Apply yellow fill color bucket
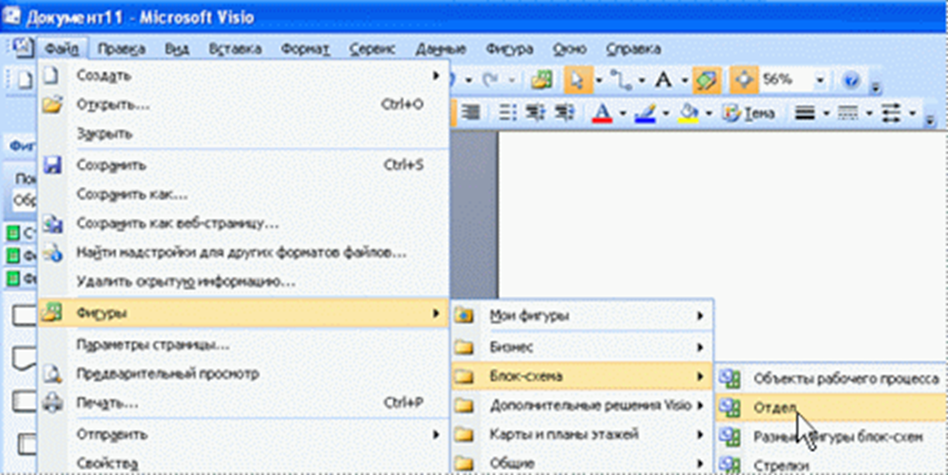Viewport: 948px width, 475px height. 689,113
